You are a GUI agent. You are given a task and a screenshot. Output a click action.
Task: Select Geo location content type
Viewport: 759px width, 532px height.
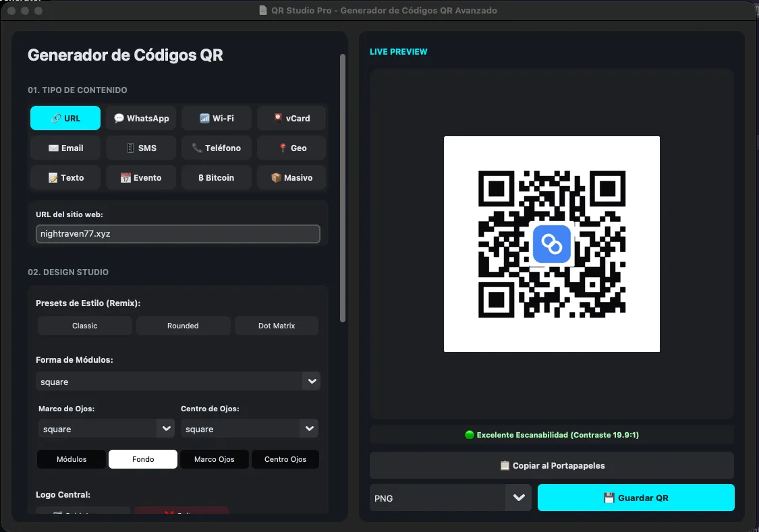point(291,148)
